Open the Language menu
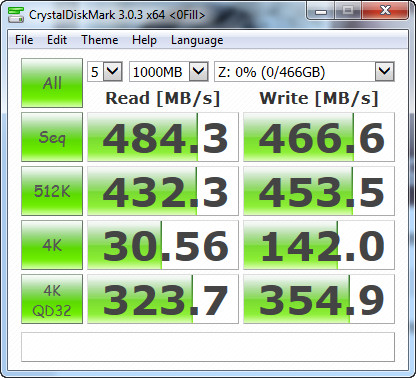 pyautogui.click(x=197, y=40)
